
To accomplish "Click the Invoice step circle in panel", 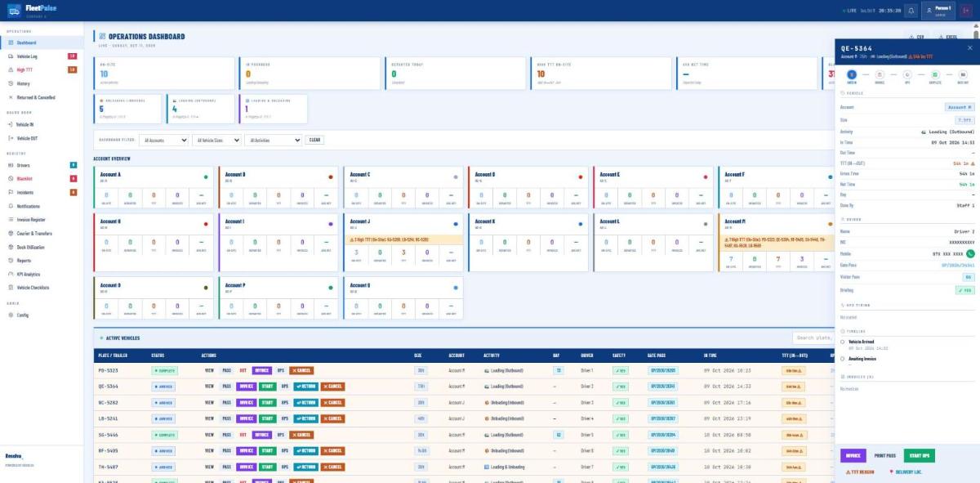I will pos(880,74).
